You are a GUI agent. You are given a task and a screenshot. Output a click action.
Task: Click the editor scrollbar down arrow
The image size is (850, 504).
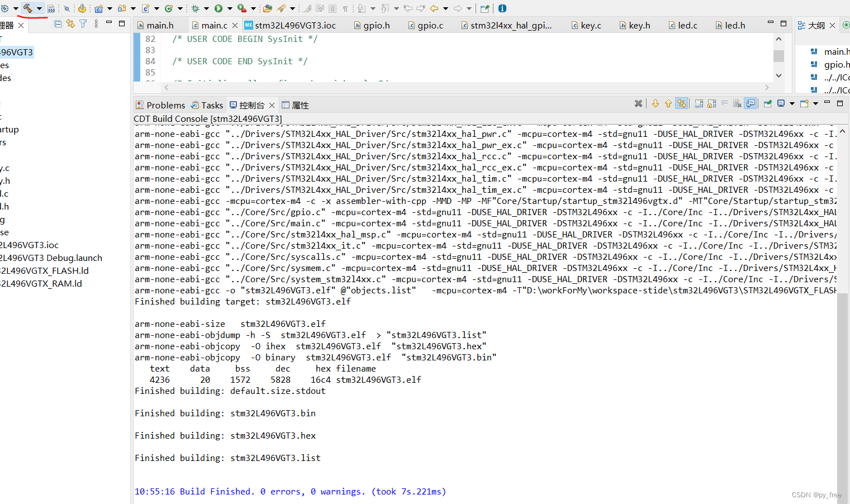[x=778, y=75]
